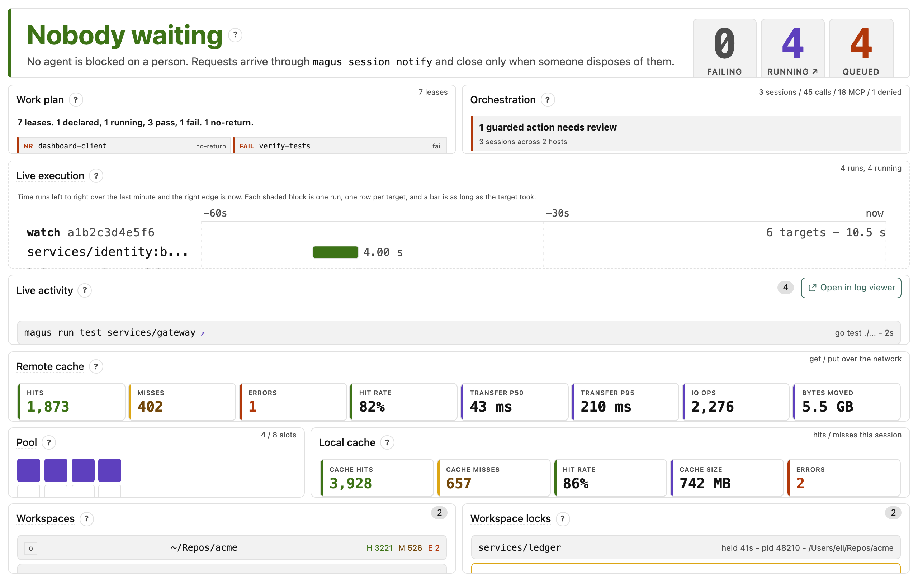Screen dimensions: 918x588
Task: Click the local HIT RATE 86% card
Action: pyautogui.click(x=610, y=478)
